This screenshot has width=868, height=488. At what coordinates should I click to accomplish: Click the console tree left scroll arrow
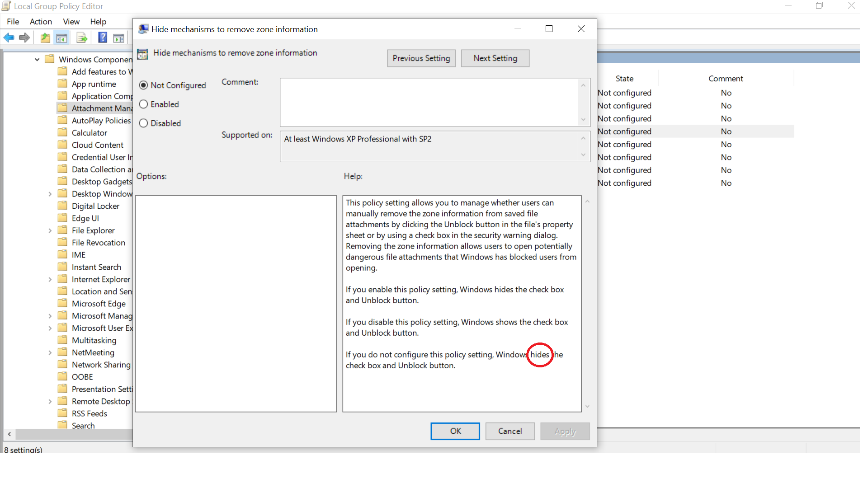[9, 434]
